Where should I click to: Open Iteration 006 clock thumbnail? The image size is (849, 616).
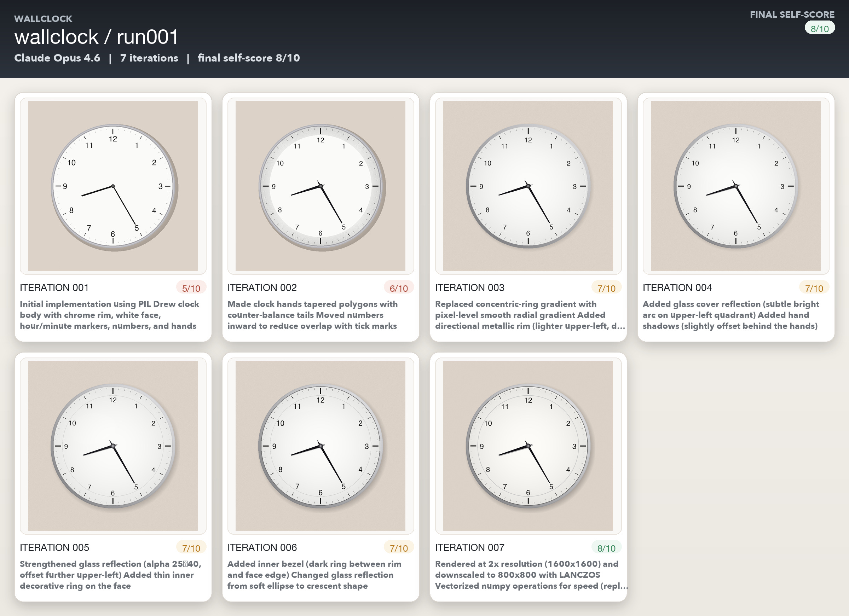(320, 446)
